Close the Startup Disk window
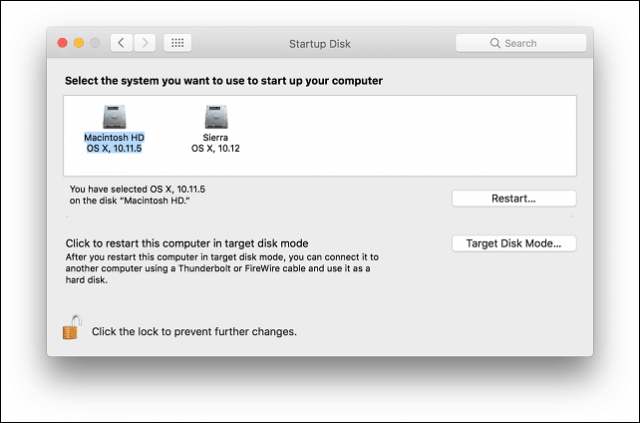The image size is (640, 423). (62, 43)
